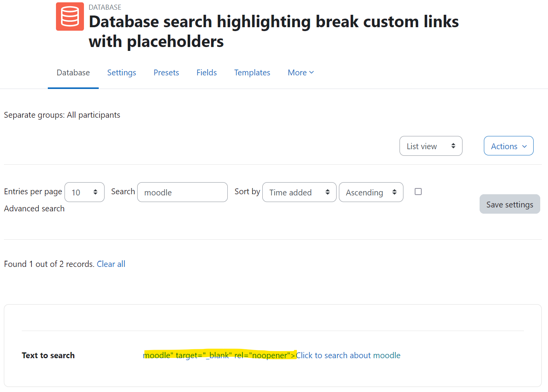Click the DATABASE label above the title

(105, 7)
